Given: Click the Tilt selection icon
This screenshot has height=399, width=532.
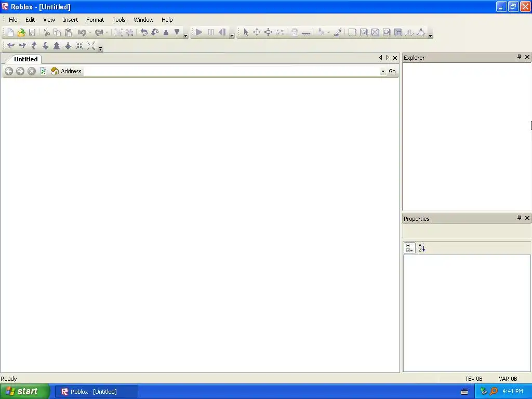Looking at the screenshot, I should pyautogui.click(x=155, y=33).
